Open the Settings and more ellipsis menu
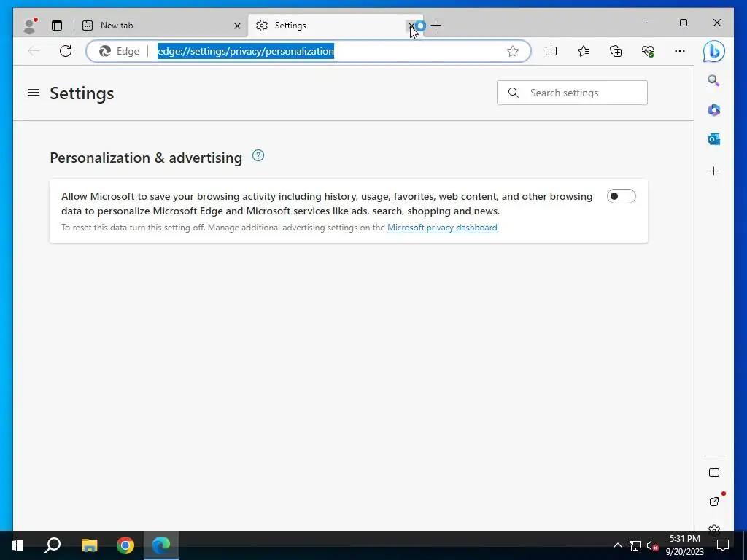This screenshot has height=560, width=747. click(679, 51)
